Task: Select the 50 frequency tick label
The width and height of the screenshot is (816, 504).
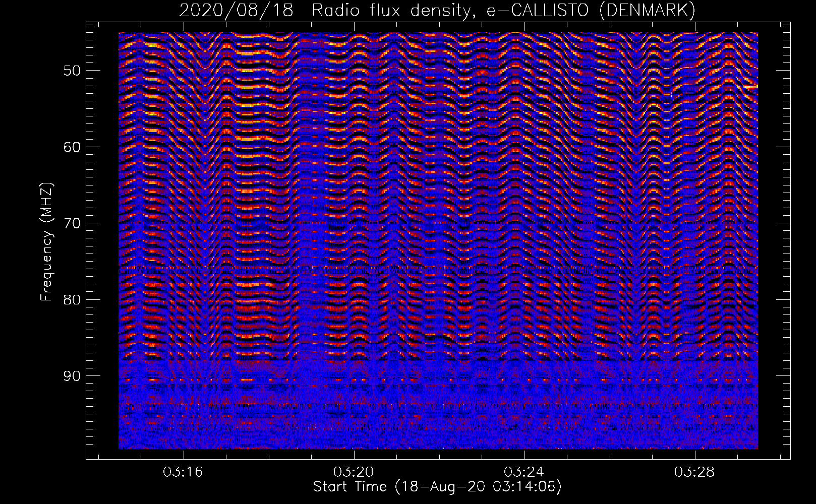Action: pyautogui.click(x=72, y=71)
